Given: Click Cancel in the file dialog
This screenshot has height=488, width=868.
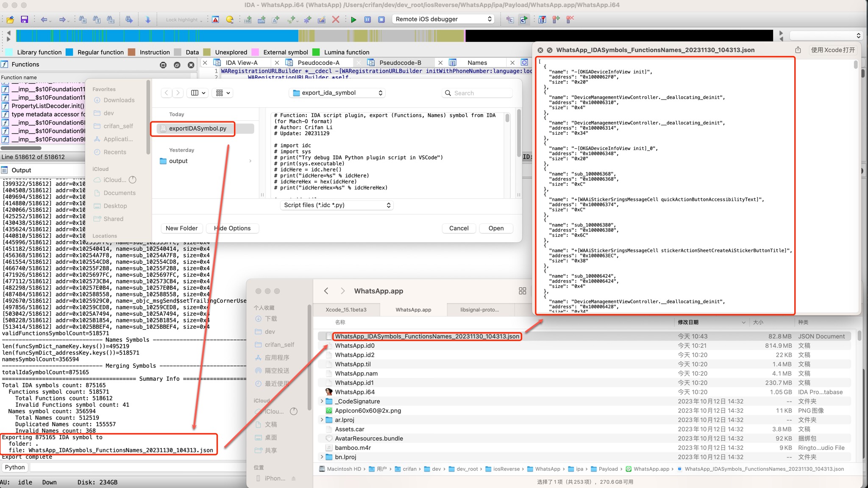Looking at the screenshot, I should [459, 228].
